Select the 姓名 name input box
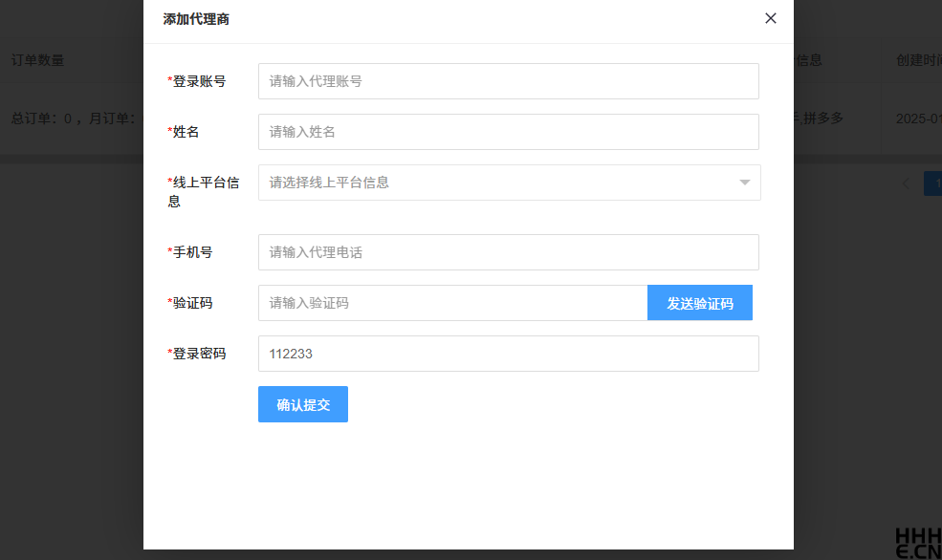The height and width of the screenshot is (560, 942). (508, 132)
